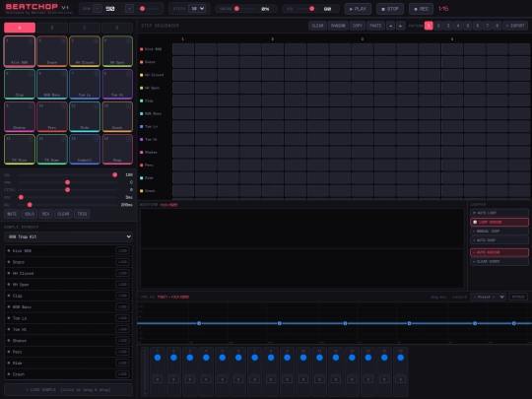Load the Crash sample from browser
This screenshot has height=399, width=532.
[x=122, y=374]
